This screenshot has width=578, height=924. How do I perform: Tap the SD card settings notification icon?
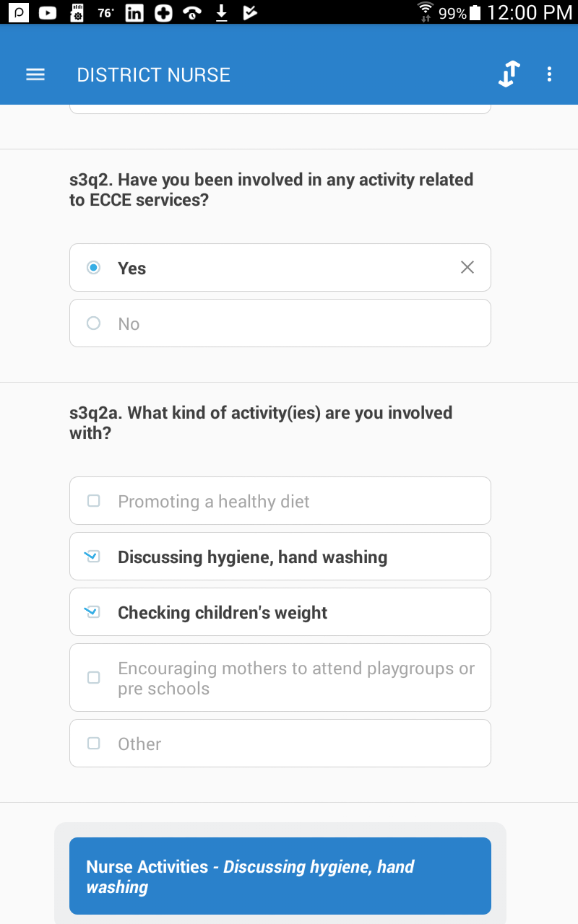click(77, 12)
